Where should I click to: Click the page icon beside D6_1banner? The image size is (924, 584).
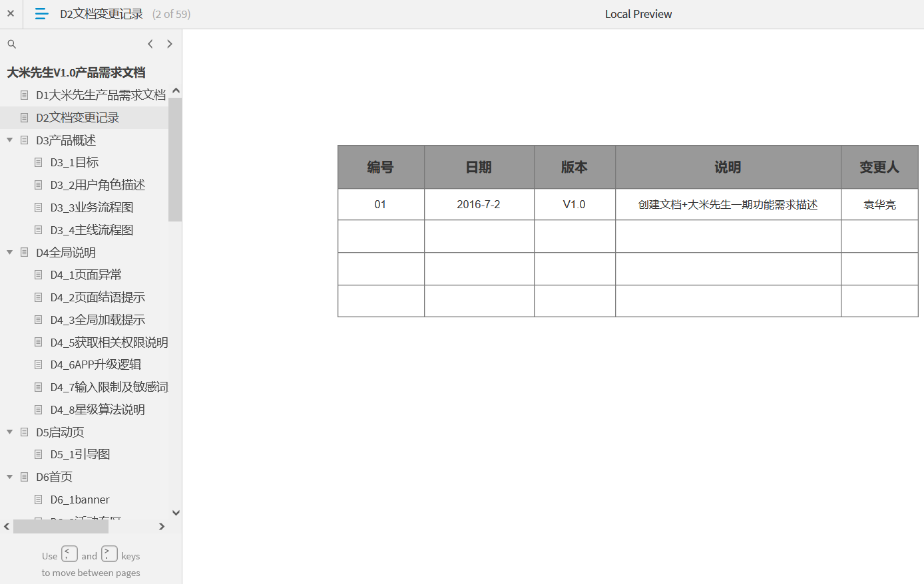point(39,500)
